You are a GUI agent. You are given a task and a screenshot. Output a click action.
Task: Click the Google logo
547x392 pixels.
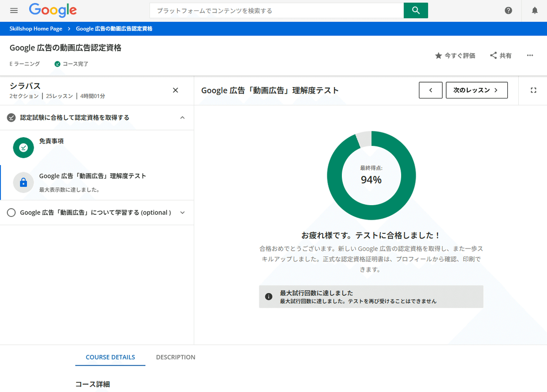[x=52, y=10]
